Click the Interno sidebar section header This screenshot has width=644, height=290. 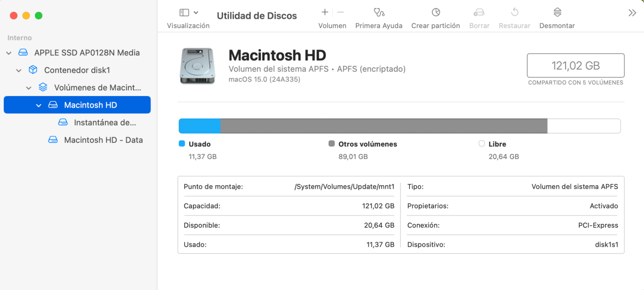pos(20,38)
